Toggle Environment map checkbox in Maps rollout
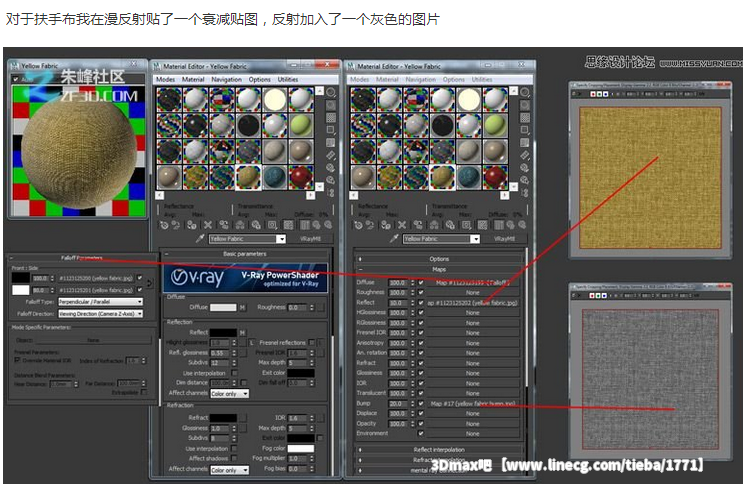 pos(421,433)
